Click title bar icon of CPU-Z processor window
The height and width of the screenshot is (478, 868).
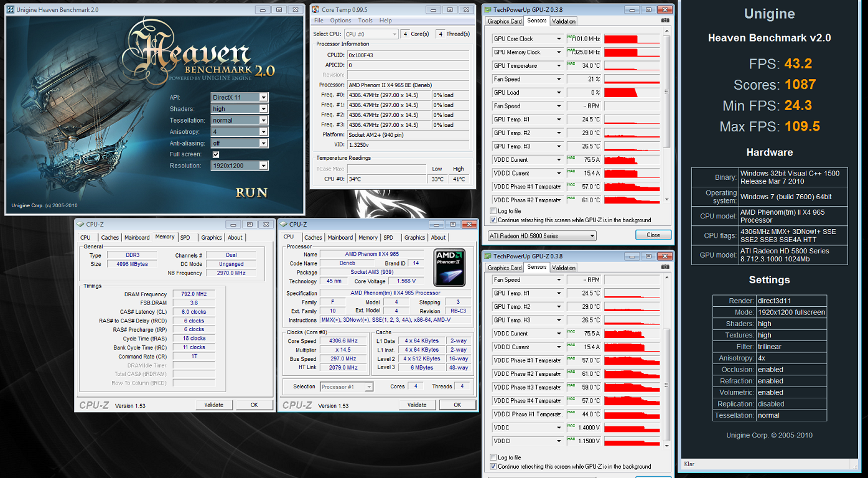click(282, 224)
